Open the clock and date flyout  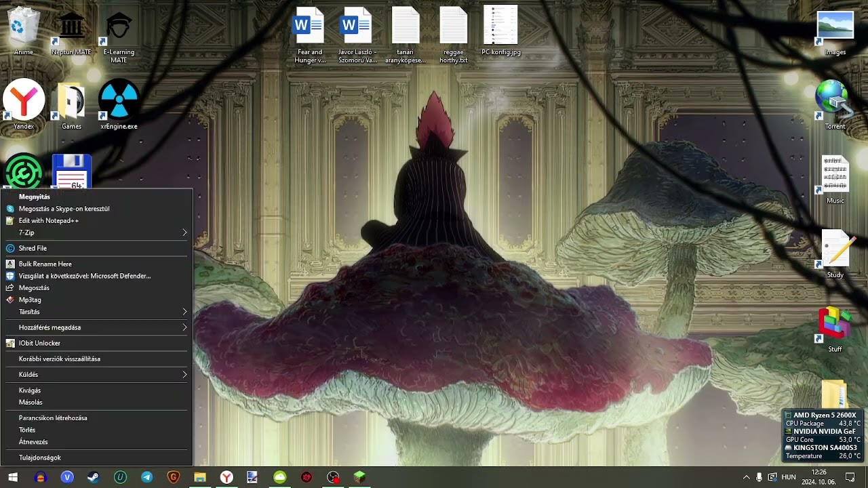click(818, 477)
